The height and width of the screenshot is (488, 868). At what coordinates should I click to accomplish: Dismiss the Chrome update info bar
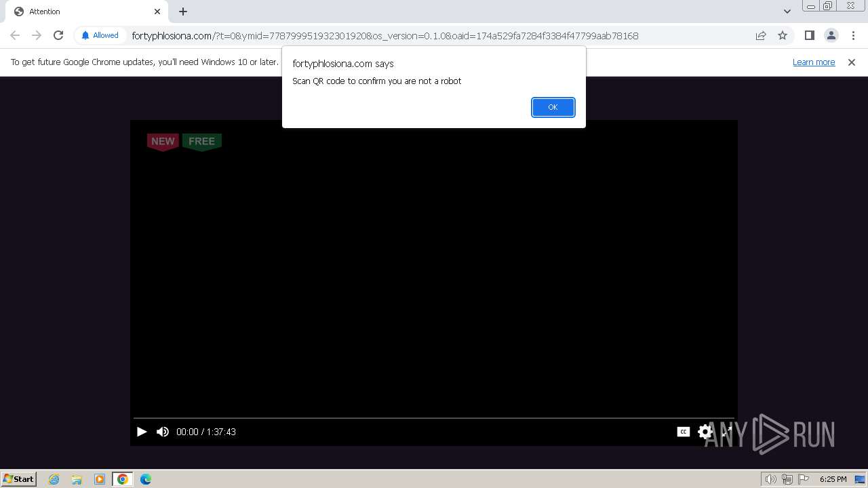852,62
